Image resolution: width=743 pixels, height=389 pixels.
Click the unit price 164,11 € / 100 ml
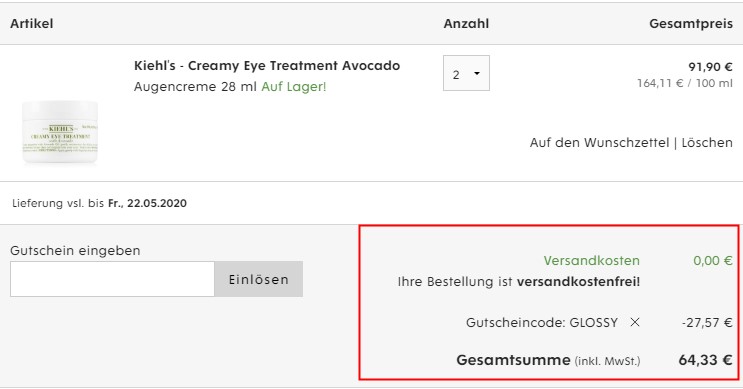(685, 83)
